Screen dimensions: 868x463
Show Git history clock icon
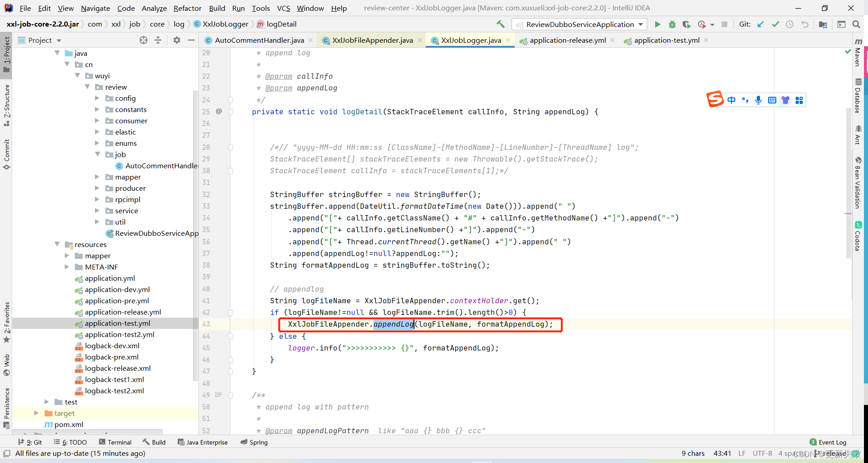point(790,24)
